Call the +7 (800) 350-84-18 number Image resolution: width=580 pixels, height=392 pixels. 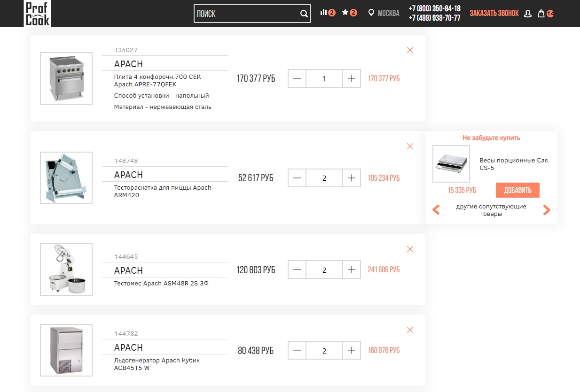[x=434, y=8]
